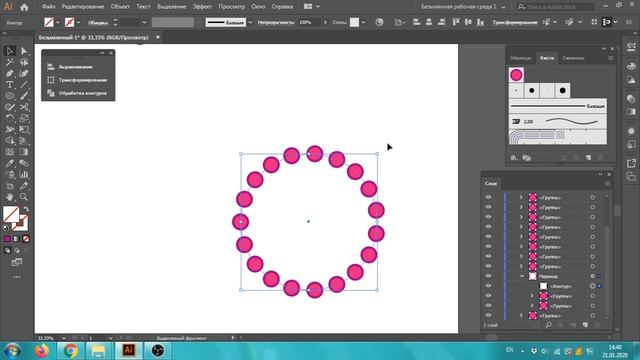Open the Эффект menu
Image resolution: width=640 pixels, height=360 pixels.
202,7
